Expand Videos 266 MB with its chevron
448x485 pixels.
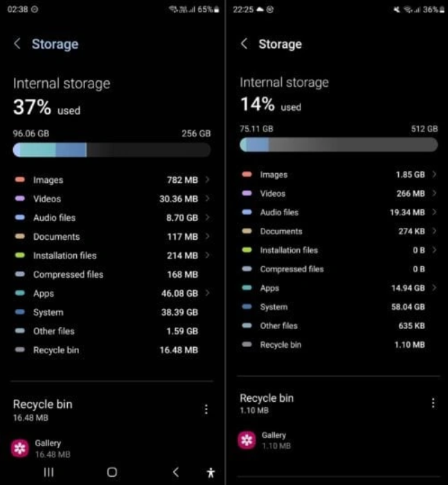pyautogui.click(x=434, y=193)
